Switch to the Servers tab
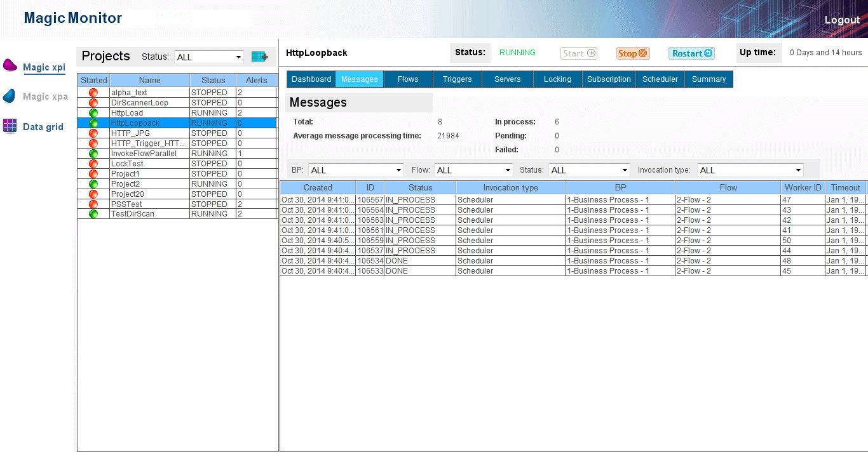 (508, 79)
